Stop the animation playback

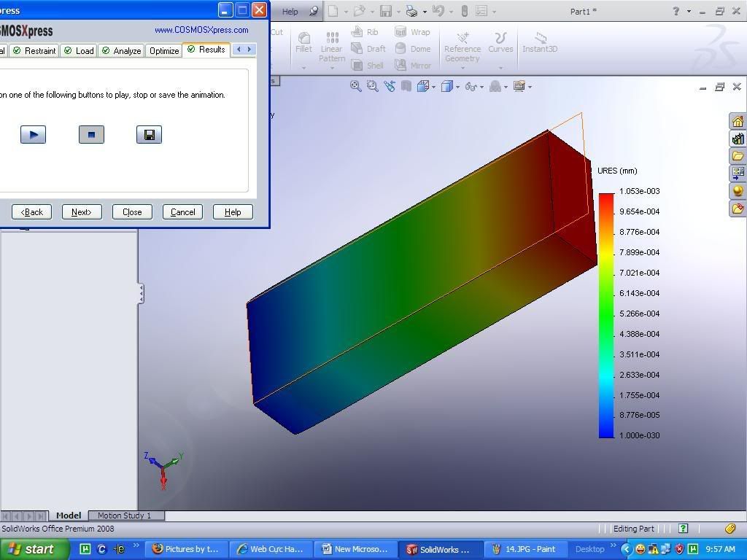point(91,135)
